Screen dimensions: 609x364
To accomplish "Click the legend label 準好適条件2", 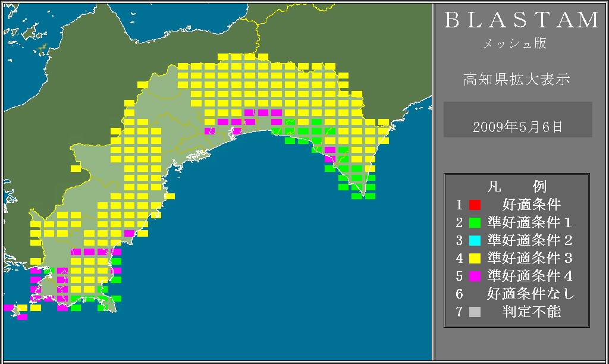I will coord(530,240).
